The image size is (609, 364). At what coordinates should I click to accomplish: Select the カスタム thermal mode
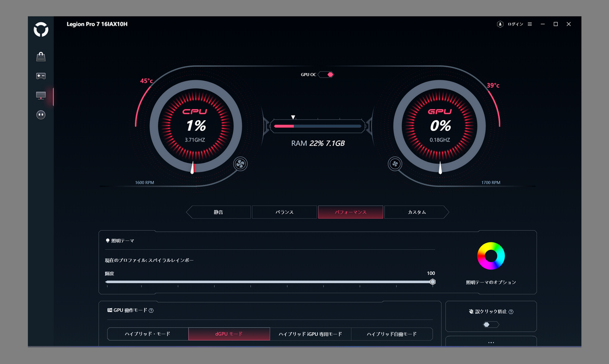point(417,212)
